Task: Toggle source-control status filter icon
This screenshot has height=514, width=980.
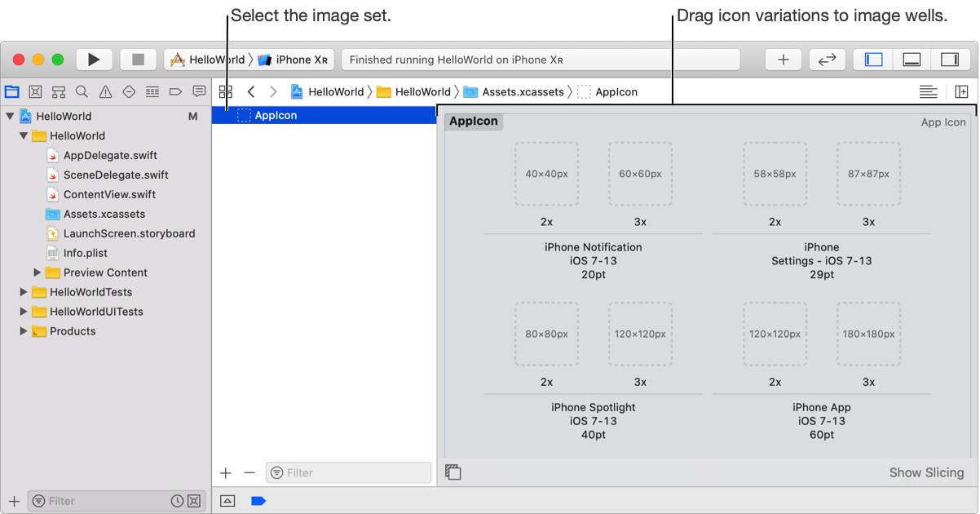Action: point(193,501)
